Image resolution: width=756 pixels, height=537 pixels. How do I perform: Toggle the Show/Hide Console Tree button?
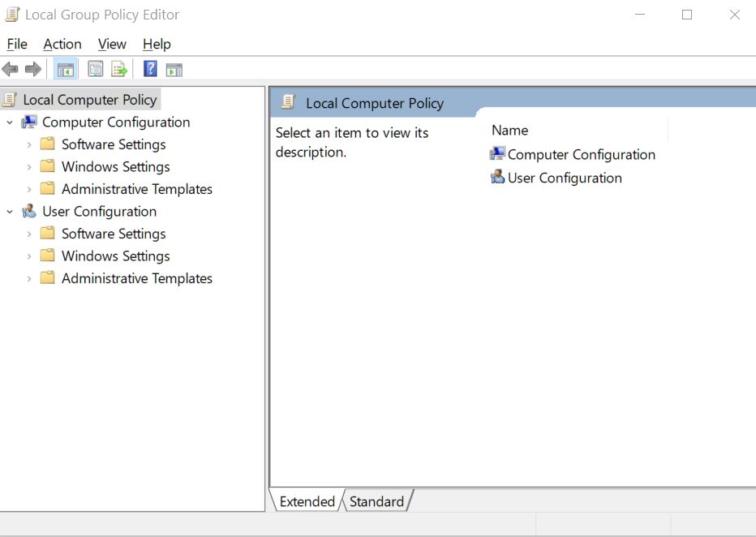coord(66,70)
